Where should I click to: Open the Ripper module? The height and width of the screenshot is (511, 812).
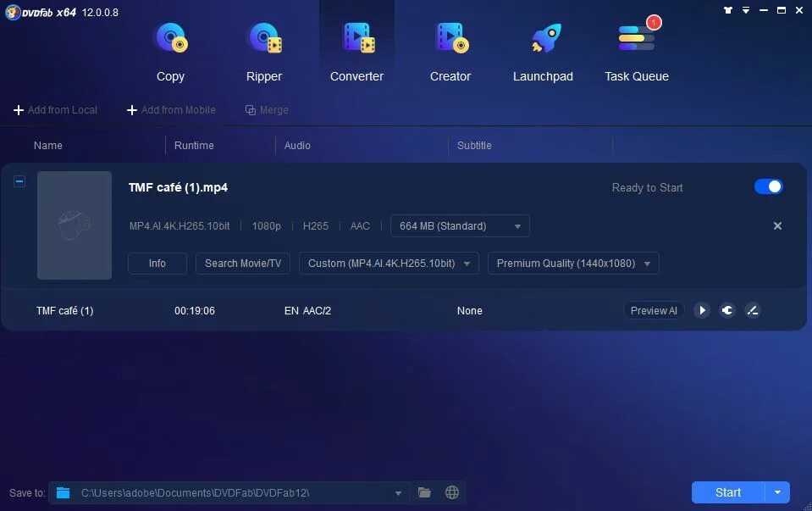point(264,52)
